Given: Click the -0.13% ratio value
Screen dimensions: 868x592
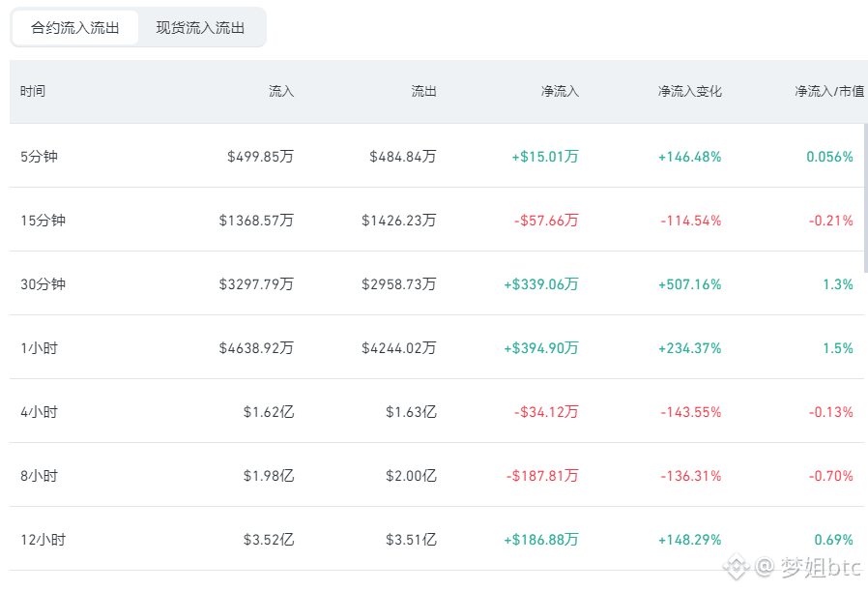Looking at the screenshot, I should click(831, 412).
